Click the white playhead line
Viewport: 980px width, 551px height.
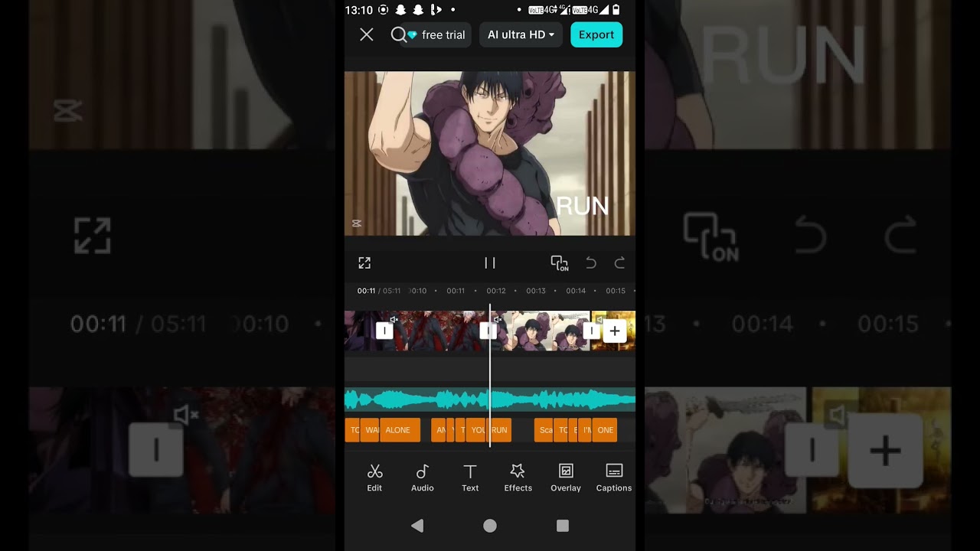pyautogui.click(x=490, y=375)
